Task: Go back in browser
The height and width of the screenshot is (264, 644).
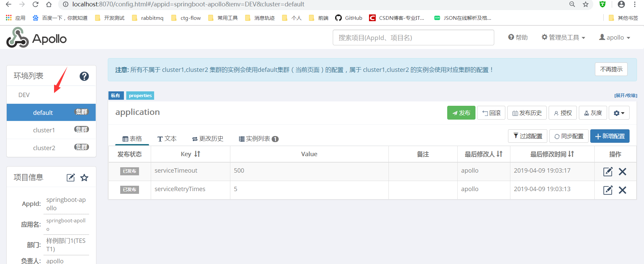Action: click(x=9, y=4)
